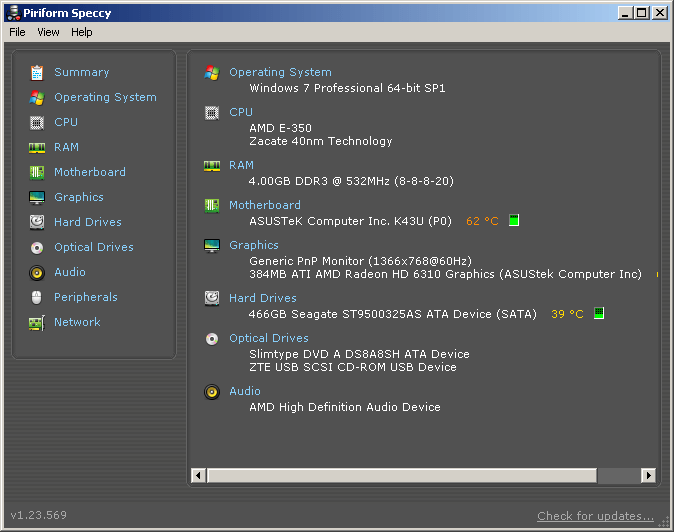The height and width of the screenshot is (532, 674).
Task: Switch to the Operating System section in the sidebar
Action: tap(105, 98)
